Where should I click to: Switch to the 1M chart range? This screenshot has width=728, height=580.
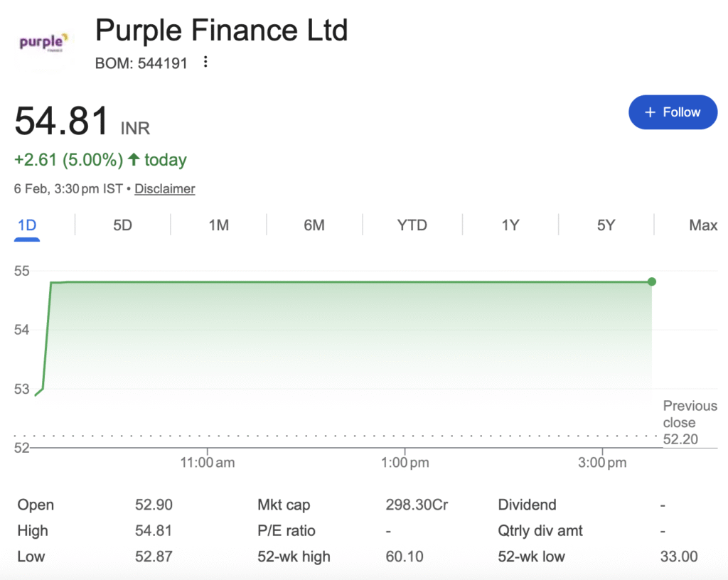pyautogui.click(x=218, y=225)
